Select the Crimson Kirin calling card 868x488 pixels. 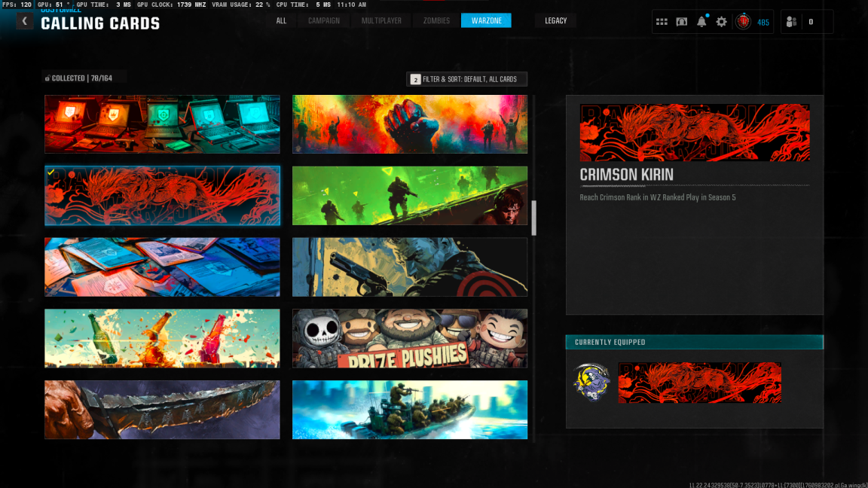(162, 196)
